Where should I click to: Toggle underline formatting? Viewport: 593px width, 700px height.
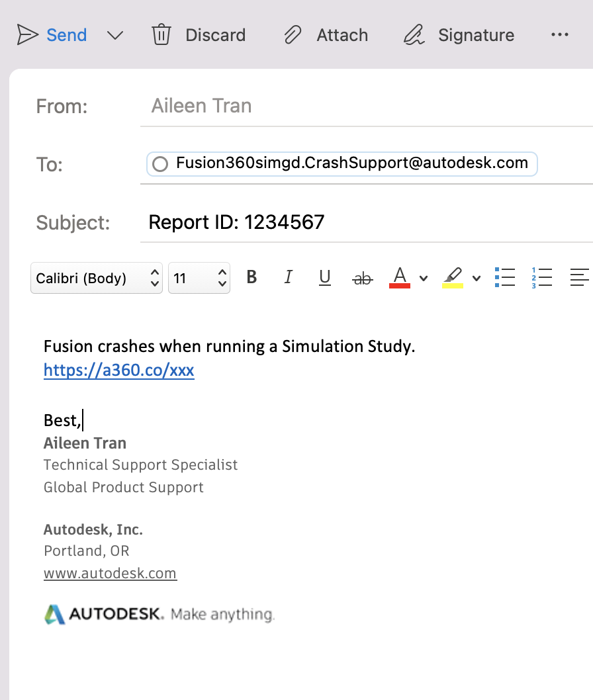pos(325,278)
